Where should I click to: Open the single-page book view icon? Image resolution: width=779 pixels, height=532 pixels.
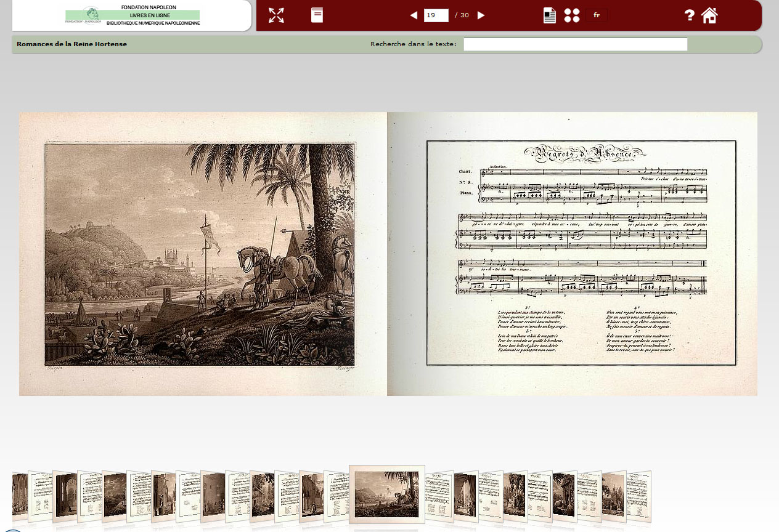[x=317, y=15]
